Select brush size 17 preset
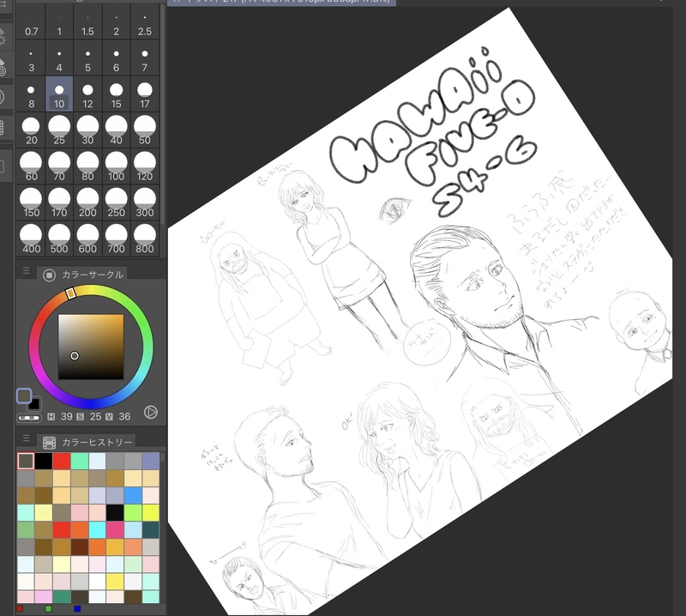This screenshot has height=616, width=686. (145, 94)
